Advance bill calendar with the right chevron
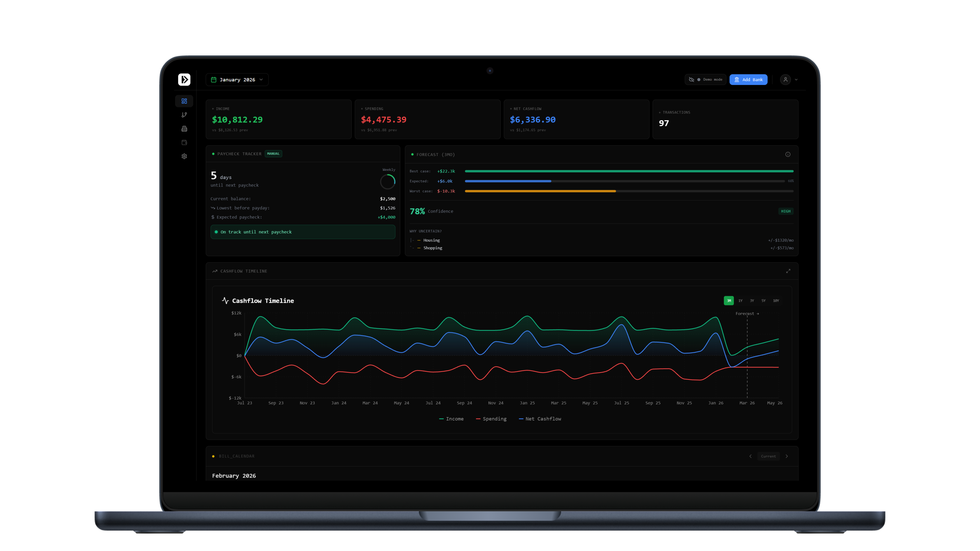This screenshot has width=980, height=551. coord(787,456)
